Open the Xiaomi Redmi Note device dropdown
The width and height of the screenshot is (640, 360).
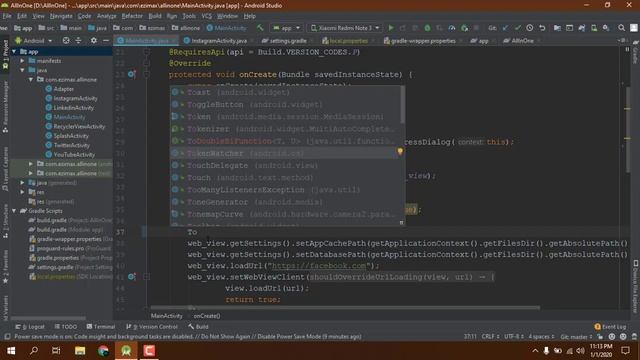tap(345, 28)
